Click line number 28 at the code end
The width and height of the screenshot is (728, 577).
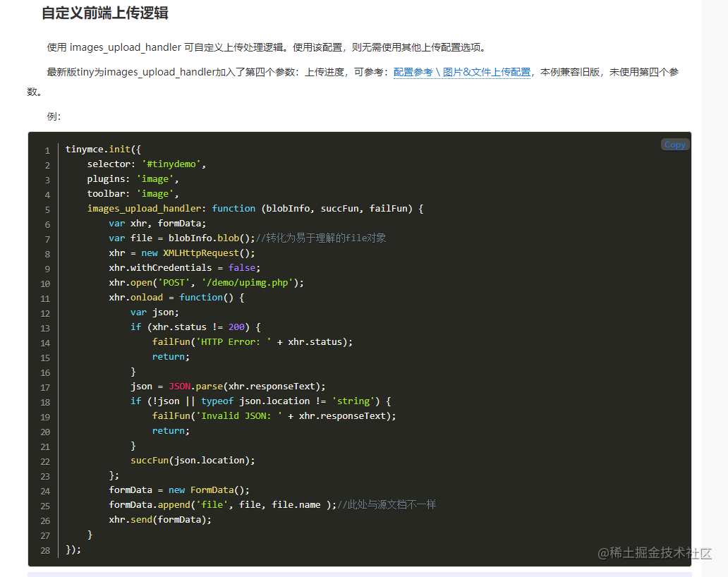pos(44,549)
